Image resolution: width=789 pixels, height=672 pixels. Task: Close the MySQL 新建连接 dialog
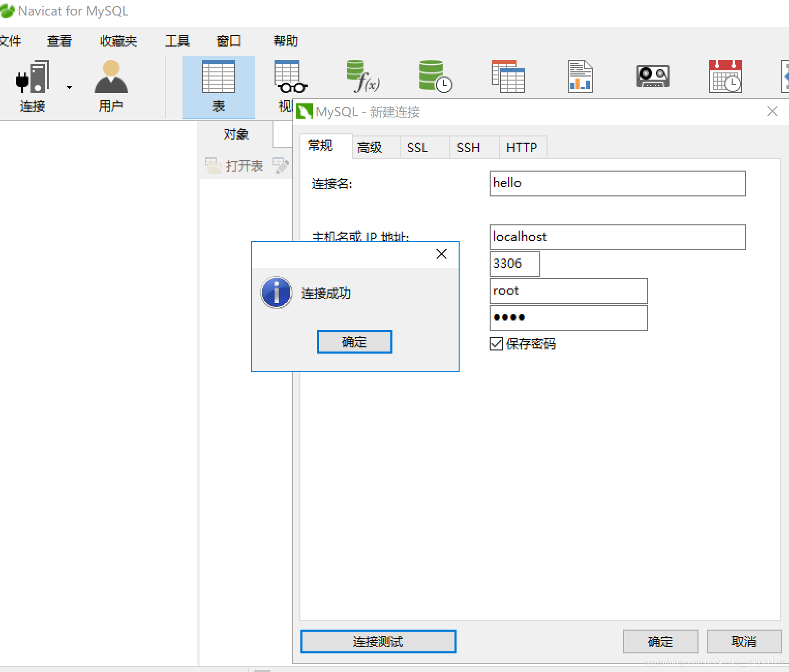(x=772, y=111)
